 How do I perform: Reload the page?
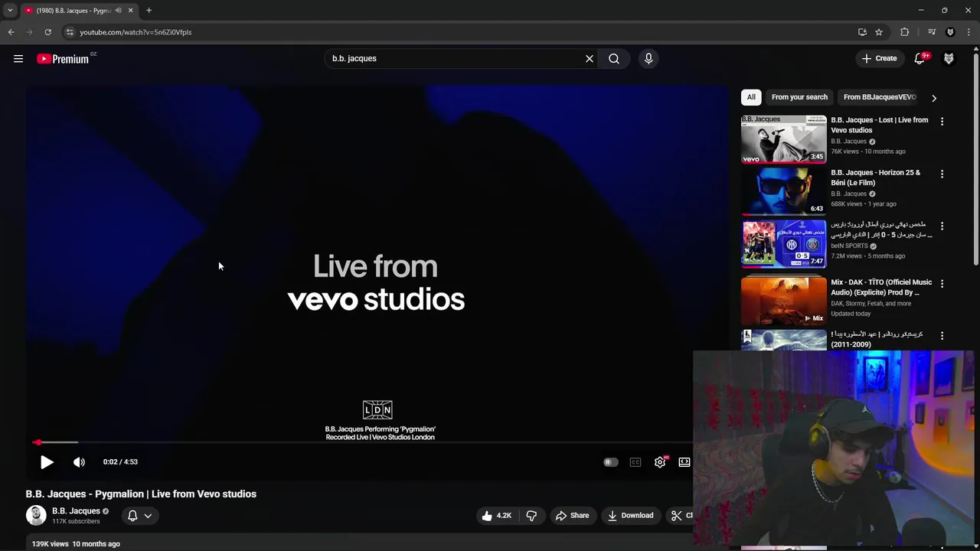click(47, 32)
